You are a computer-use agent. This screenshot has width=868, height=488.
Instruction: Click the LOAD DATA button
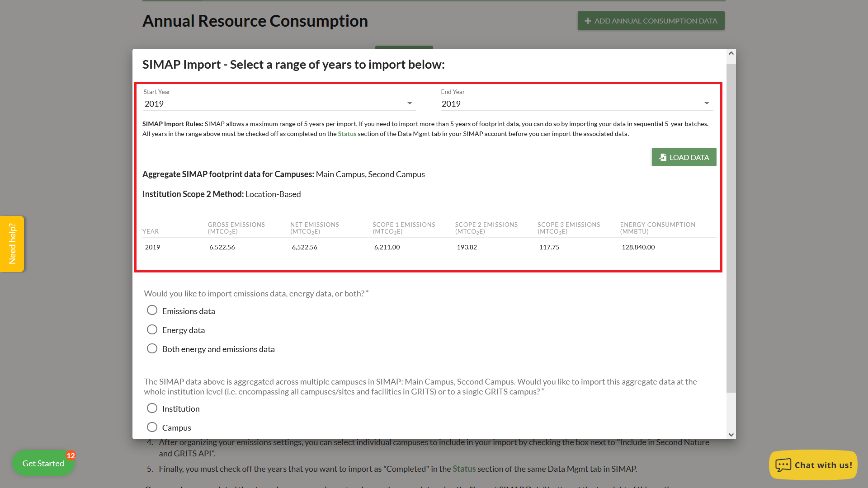[x=684, y=157]
